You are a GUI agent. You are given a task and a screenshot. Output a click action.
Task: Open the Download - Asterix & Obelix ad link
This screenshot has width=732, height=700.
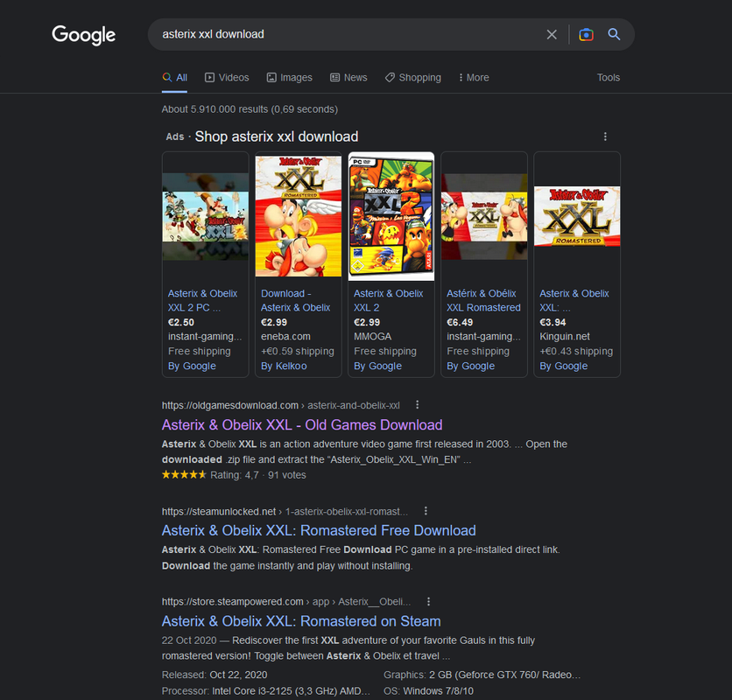295,300
